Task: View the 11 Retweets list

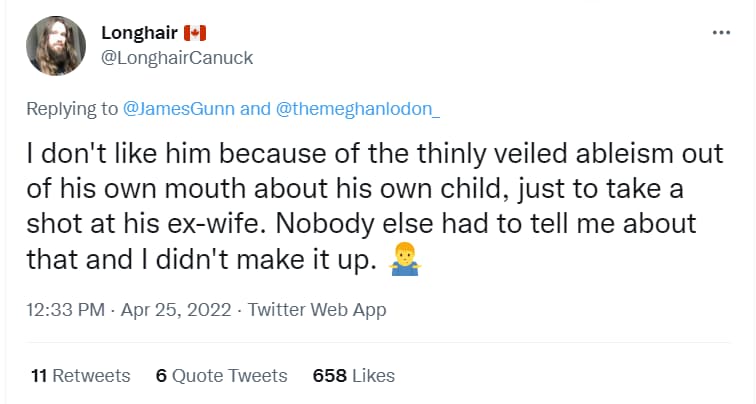Action: point(81,376)
